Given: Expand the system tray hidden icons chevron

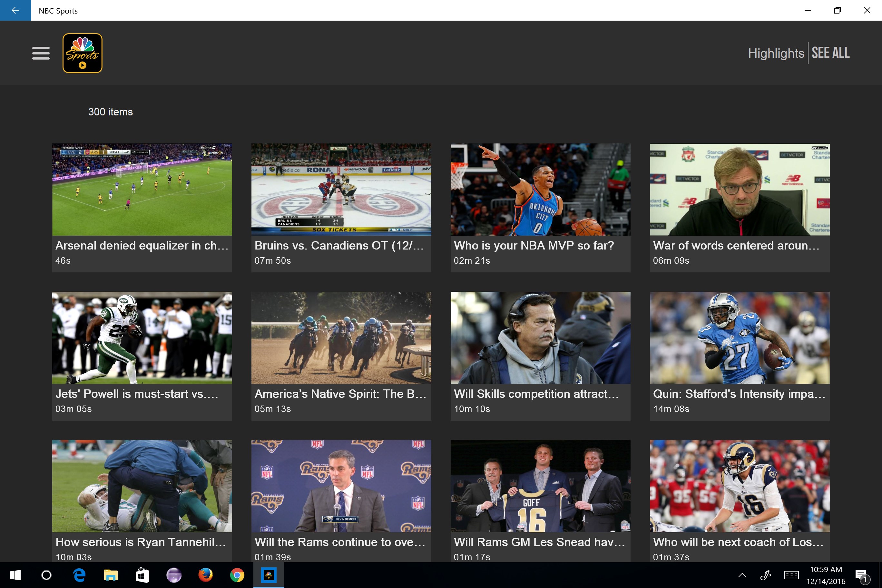Looking at the screenshot, I should [742, 575].
